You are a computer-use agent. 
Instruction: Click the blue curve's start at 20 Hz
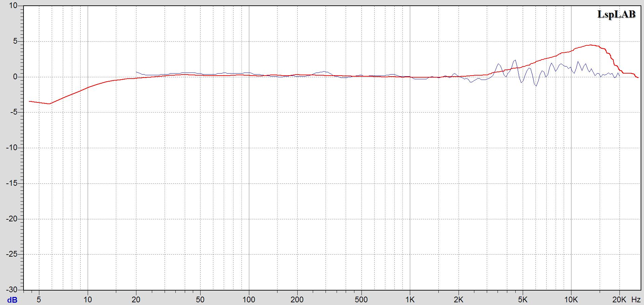point(136,72)
